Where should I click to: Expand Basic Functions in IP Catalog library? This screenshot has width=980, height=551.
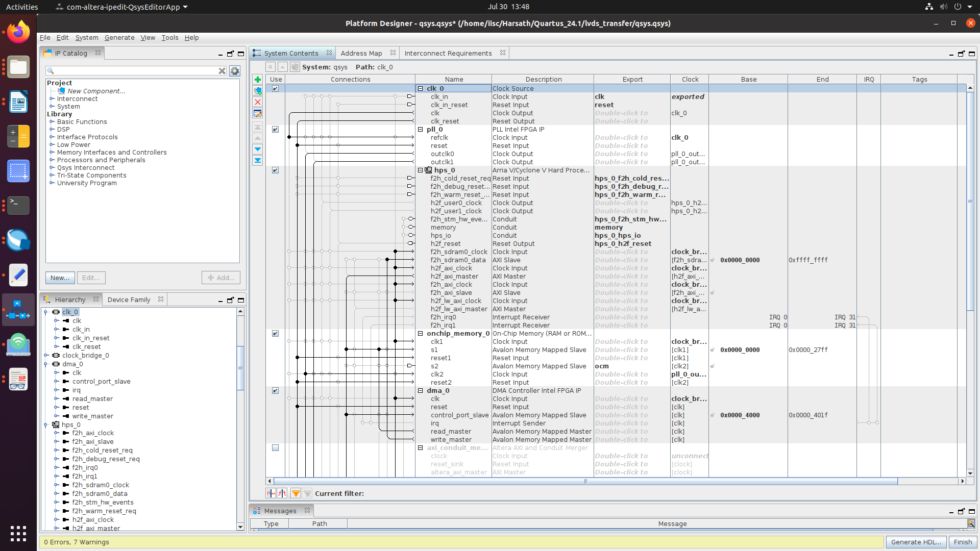click(52, 121)
